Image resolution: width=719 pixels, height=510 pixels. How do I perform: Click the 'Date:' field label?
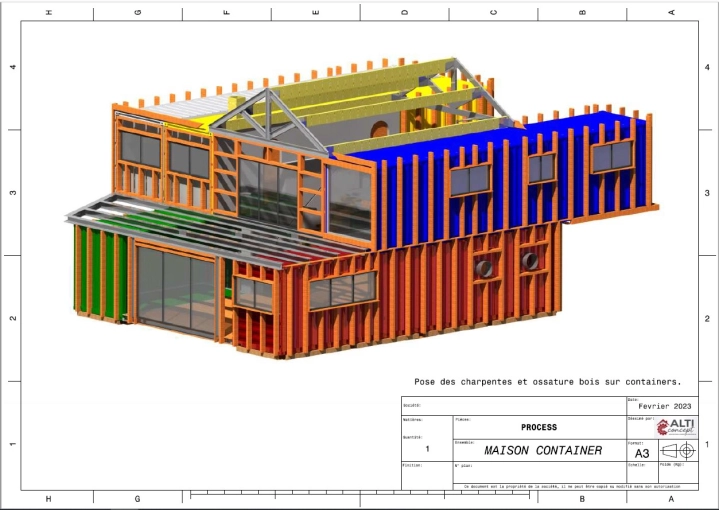[633, 400]
